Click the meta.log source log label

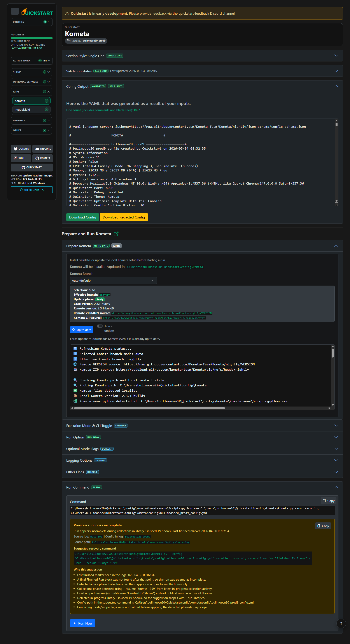(96, 537)
